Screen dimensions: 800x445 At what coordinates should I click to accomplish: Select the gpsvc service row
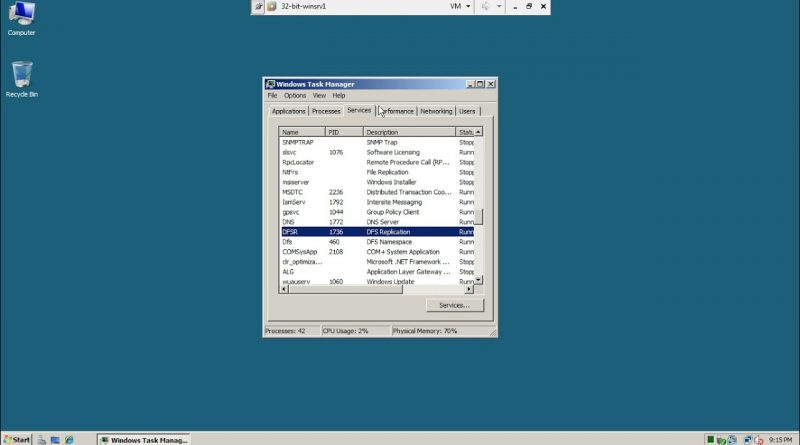[377, 212]
